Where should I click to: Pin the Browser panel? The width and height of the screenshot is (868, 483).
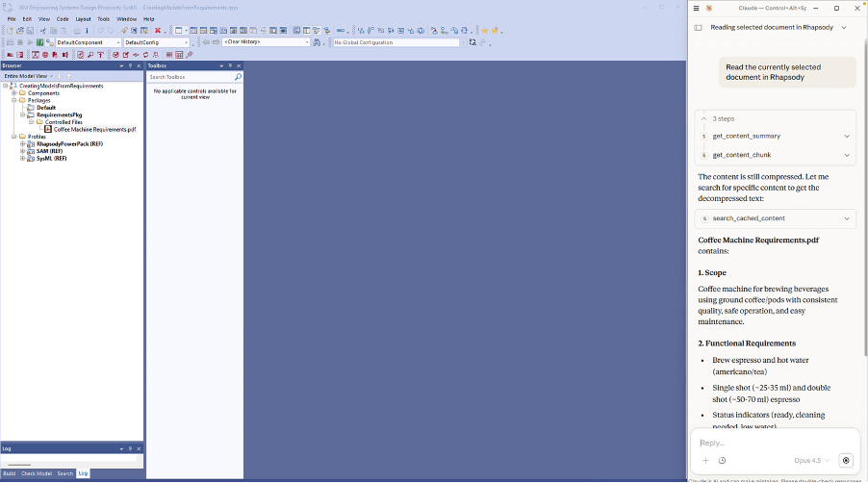[x=131, y=65]
